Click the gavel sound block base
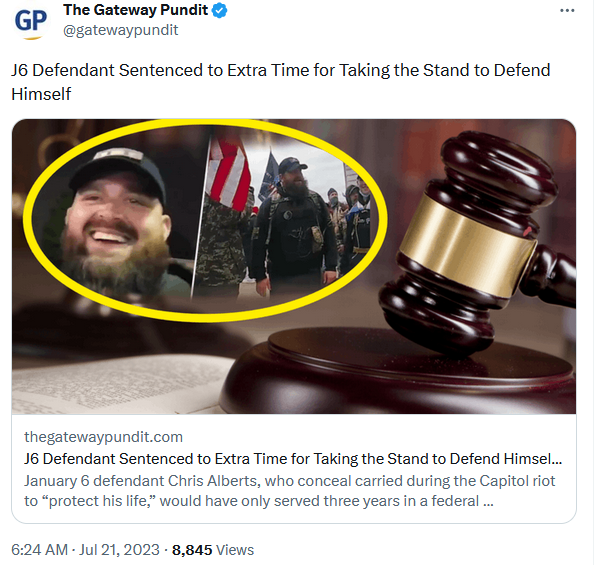This screenshot has width=596, height=565. tap(397, 373)
